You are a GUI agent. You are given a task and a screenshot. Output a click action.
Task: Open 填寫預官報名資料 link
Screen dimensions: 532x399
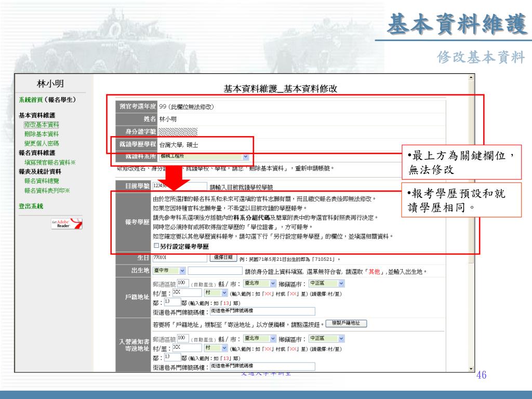click(50, 163)
